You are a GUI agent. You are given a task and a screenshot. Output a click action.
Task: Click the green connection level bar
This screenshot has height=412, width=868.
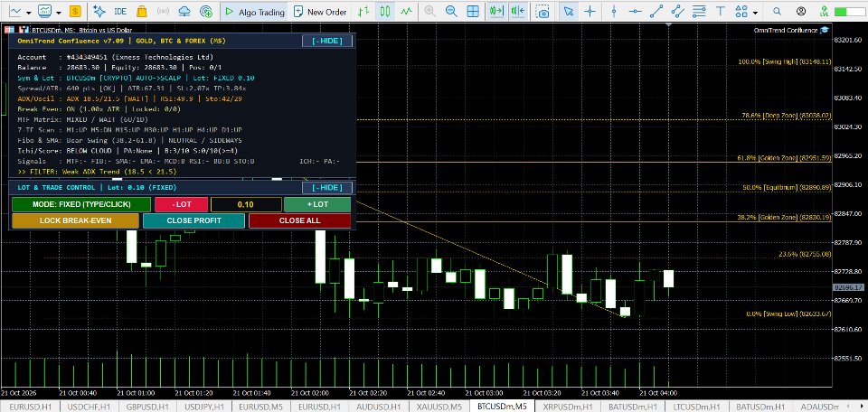click(849, 11)
